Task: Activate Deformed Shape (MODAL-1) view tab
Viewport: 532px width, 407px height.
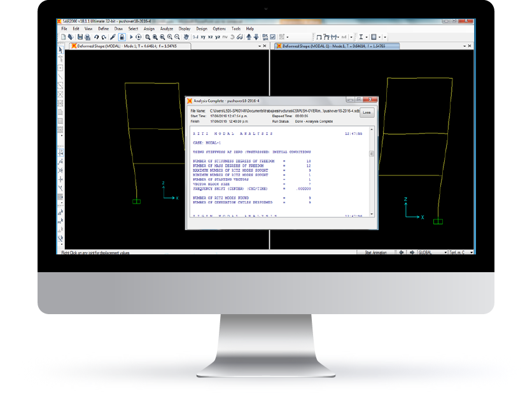Action: point(337,46)
